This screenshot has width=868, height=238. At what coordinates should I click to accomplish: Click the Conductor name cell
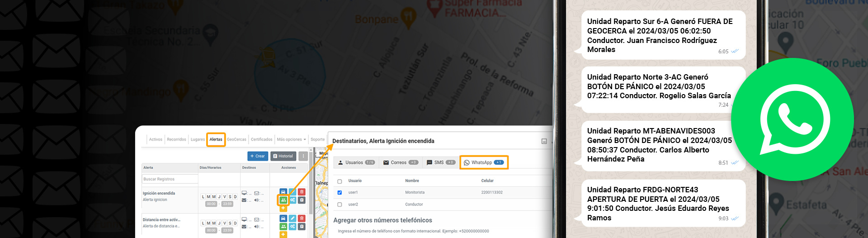point(414,205)
